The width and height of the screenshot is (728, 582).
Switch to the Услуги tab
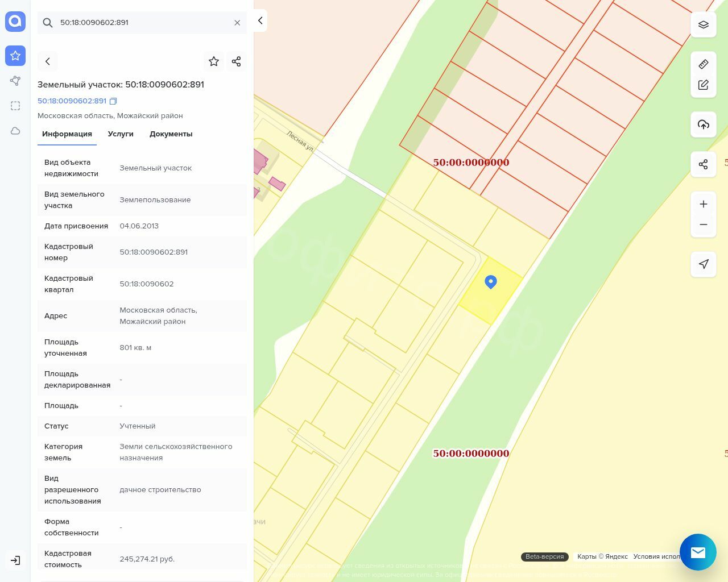[x=121, y=134]
